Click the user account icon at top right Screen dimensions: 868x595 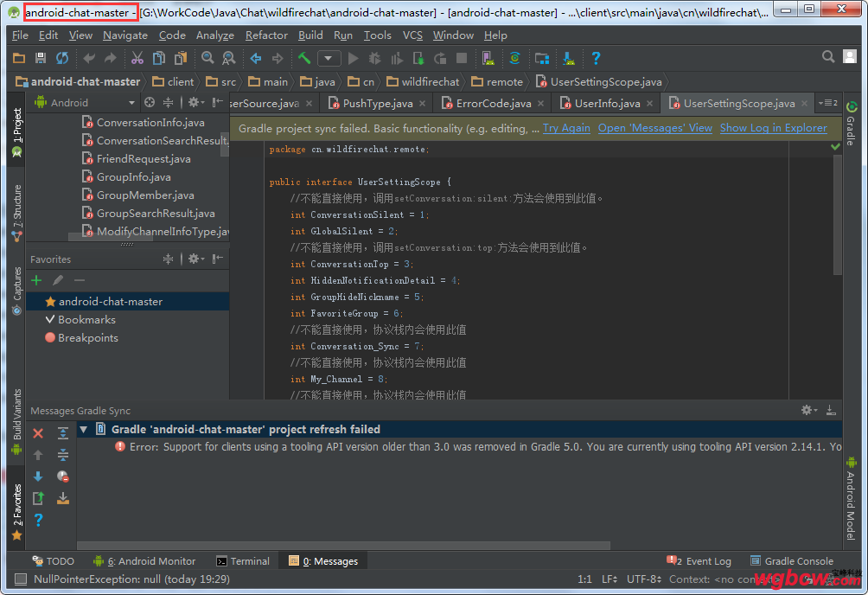[x=850, y=56]
